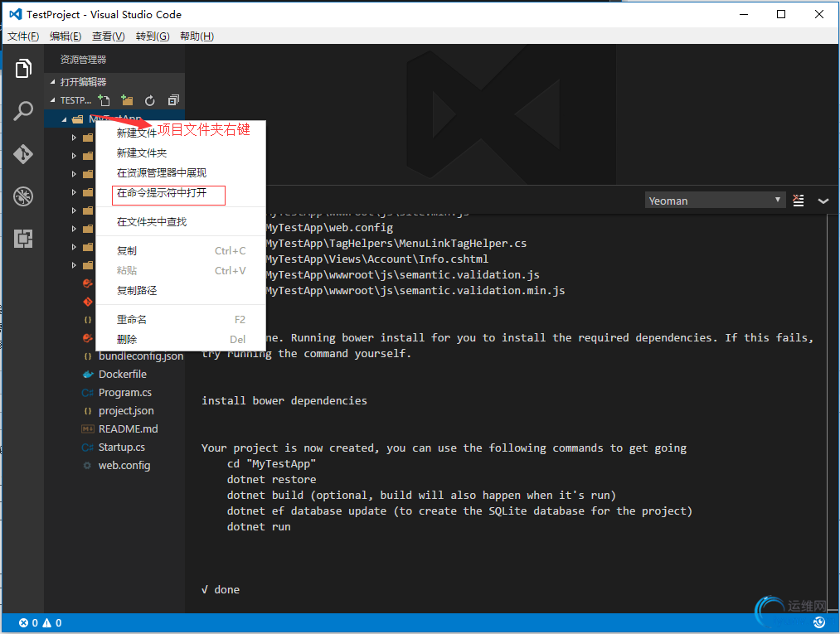Open the 查看(V) menu

click(109, 36)
